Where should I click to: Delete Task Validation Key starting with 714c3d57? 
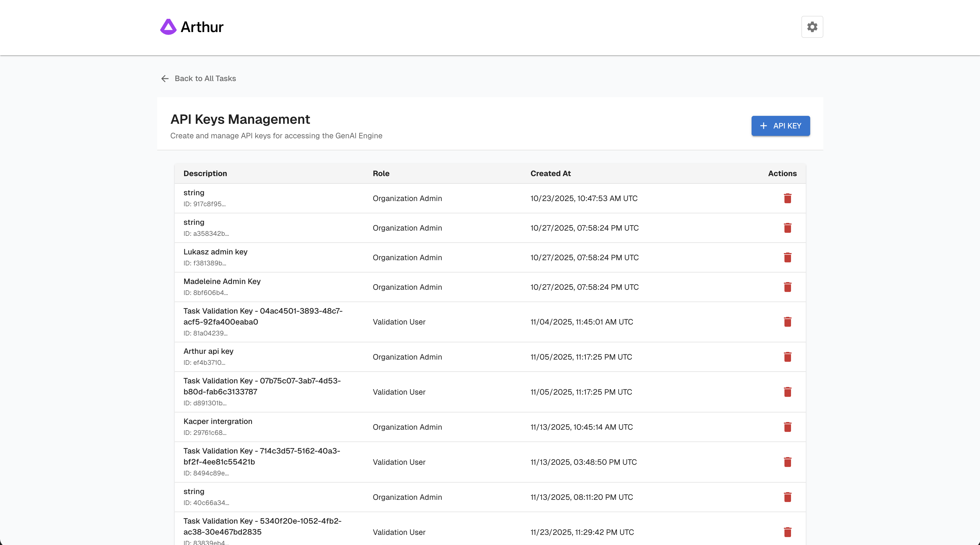tap(788, 462)
